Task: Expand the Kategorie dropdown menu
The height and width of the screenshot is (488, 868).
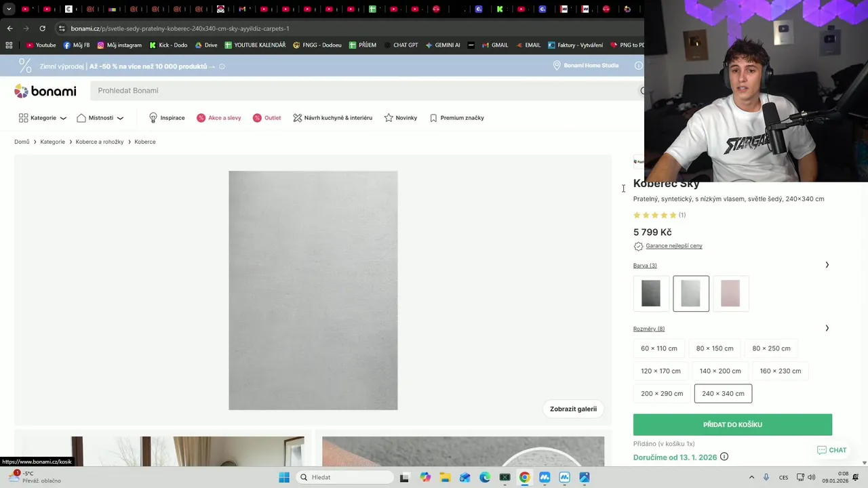Action: [43, 118]
